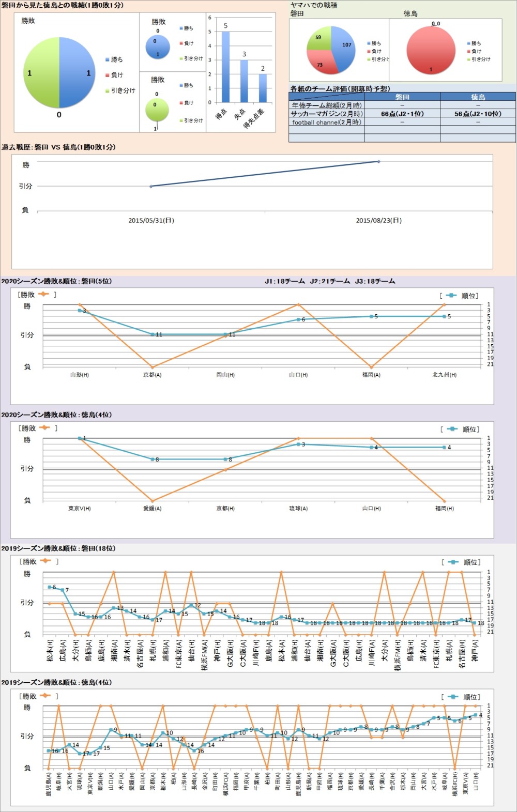Click orange 勝敗 legend marker in 2020 磐田 chart
This screenshot has width=517, height=812.
[x=43, y=294]
